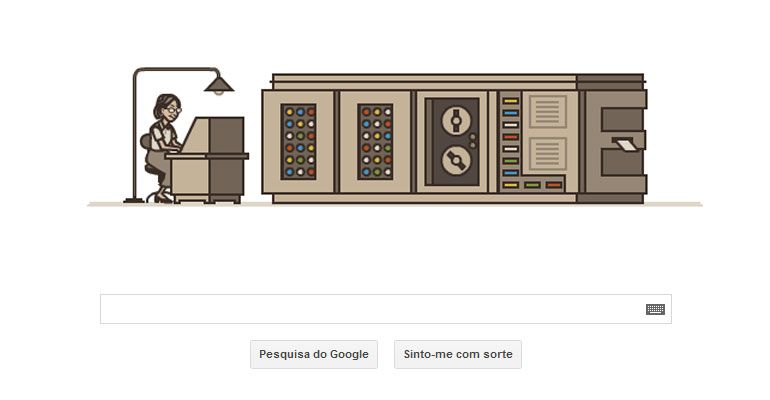The height and width of the screenshot is (400, 770).
Task: Select the upper document panel with text lines
Action: tap(548, 111)
